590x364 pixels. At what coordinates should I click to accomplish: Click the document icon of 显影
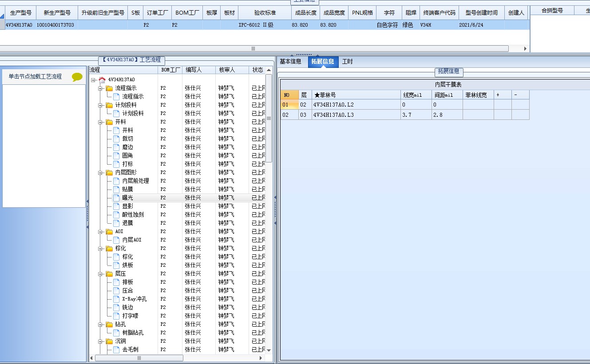[116, 206]
